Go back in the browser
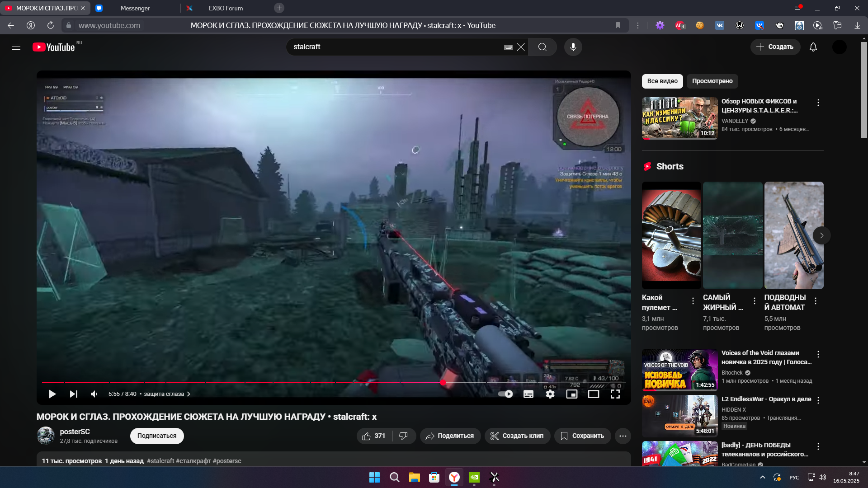 11,25
